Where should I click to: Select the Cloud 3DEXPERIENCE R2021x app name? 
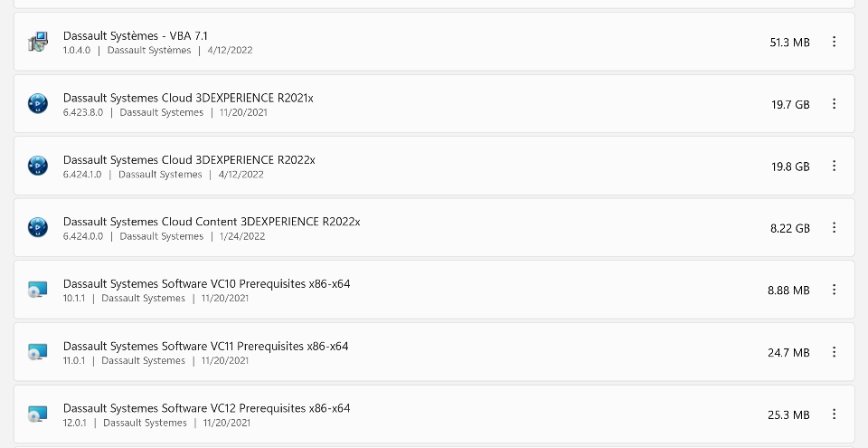(188, 98)
